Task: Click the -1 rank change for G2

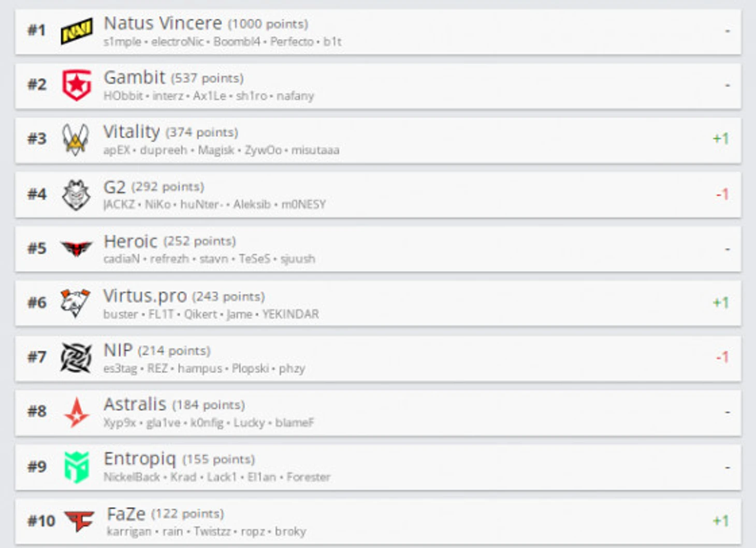Action: [x=722, y=195]
